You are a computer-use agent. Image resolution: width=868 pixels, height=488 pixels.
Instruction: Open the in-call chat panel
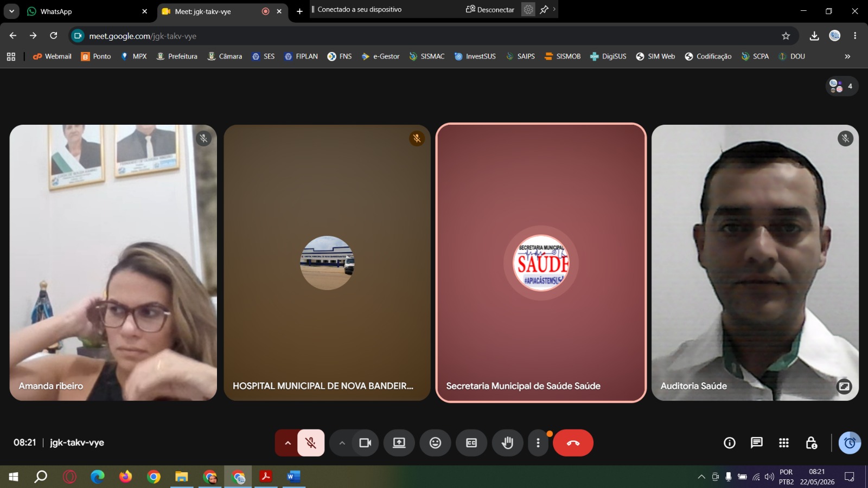pos(756,443)
